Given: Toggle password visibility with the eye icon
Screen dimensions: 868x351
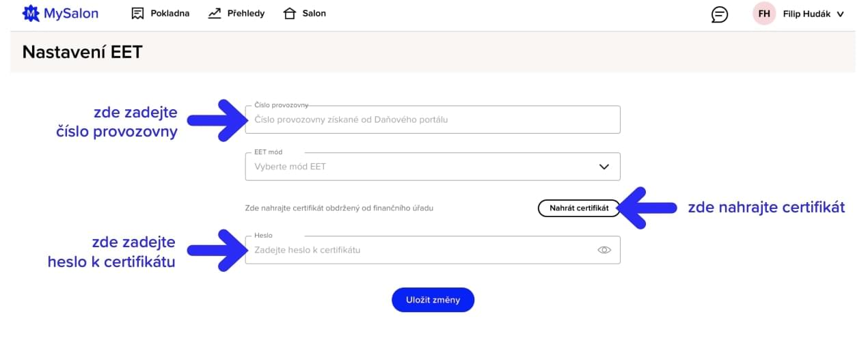Looking at the screenshot, I should tap(603, 250).
